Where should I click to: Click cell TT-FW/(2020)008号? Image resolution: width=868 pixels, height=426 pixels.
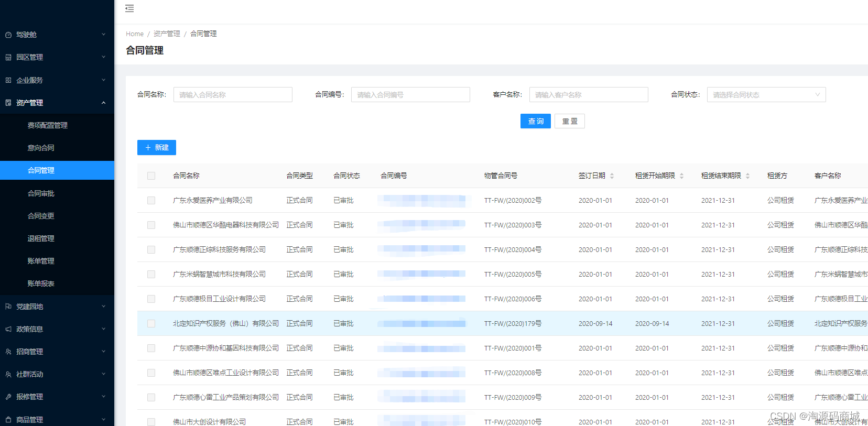coord(513,373)
